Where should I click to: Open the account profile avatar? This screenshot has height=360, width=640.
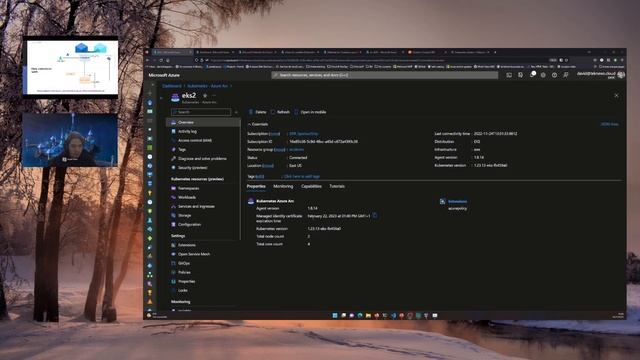(x=621, y=75)
